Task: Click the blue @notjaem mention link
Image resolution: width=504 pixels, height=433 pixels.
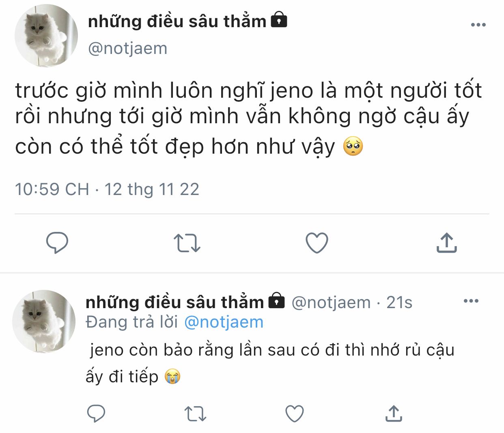Action: point(224,322)
